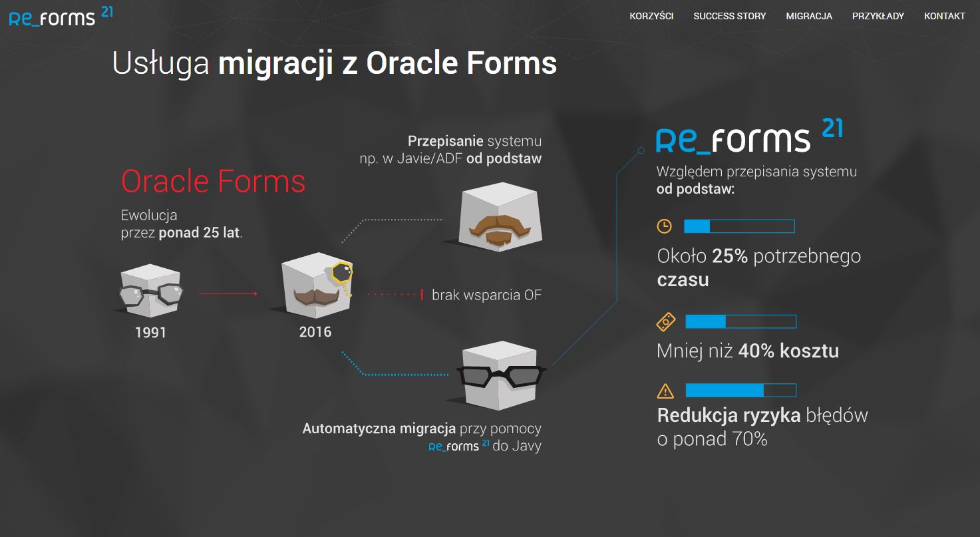
Task: Click the small re_forms 21 logo near 'do Javy'
Action: pyautogui.click(x=459, y=445)
